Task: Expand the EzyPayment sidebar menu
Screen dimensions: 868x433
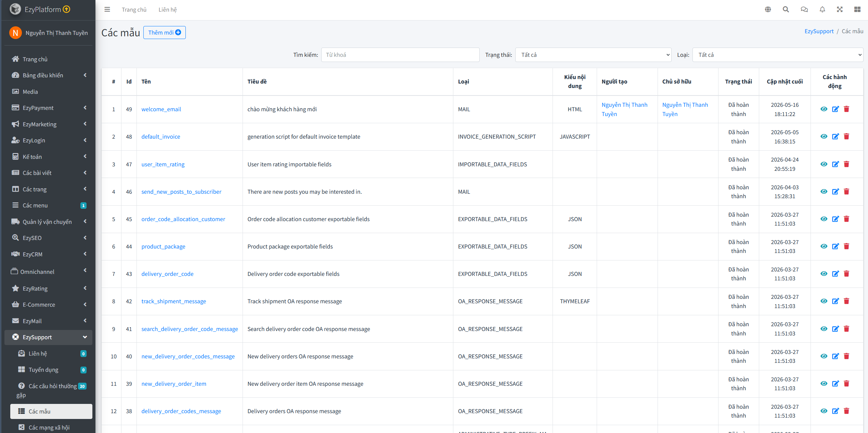Action: click(x=49, y=108)
